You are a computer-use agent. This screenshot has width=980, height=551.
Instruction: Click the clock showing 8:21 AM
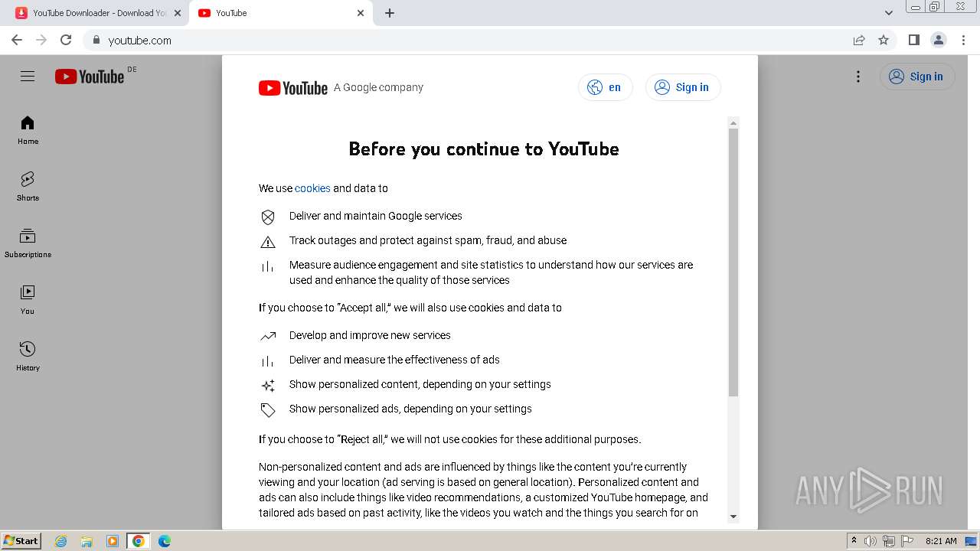pos(941,541)
